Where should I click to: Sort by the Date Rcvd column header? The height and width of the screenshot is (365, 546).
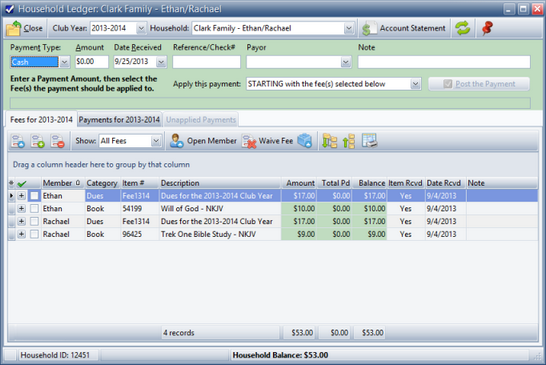pyautogui.click(x=446, y=183)
